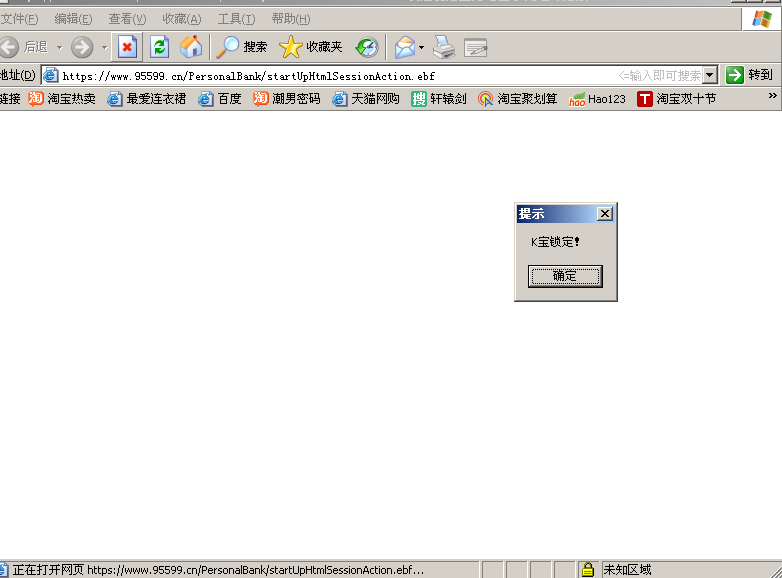This screenshot has width=782, height=578.
Task: Close the 提示 dialog with X
Action: [604, 214]
